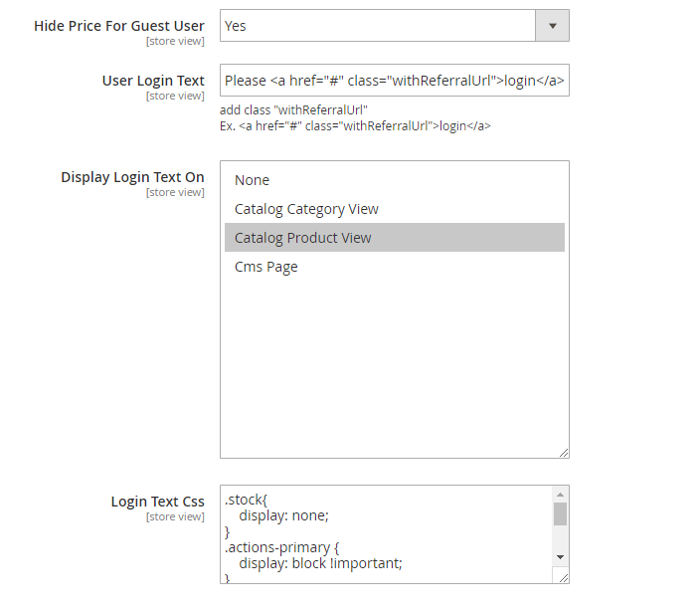Click the Login Text Css resize handle

(x=564, y=578)
